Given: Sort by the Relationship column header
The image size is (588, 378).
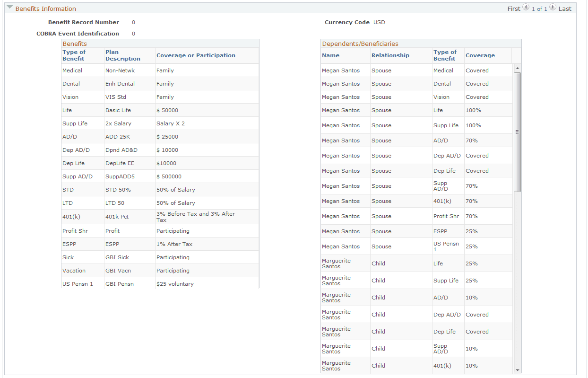Looking at the screenshot, I should tap(390, 55).
